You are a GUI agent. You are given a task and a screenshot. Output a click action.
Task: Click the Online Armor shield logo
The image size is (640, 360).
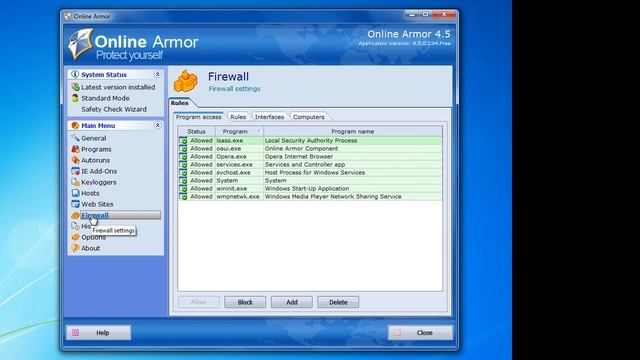tap(80, 43)
